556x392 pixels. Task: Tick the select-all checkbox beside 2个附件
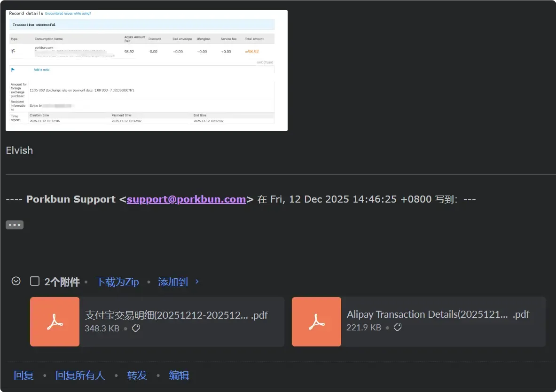coord(34,281)
